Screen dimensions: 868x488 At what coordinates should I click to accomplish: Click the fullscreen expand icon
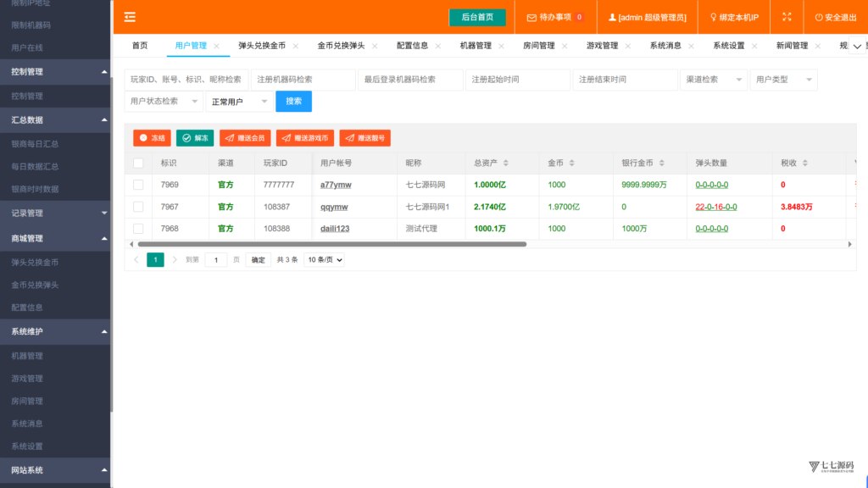point(787,17)
